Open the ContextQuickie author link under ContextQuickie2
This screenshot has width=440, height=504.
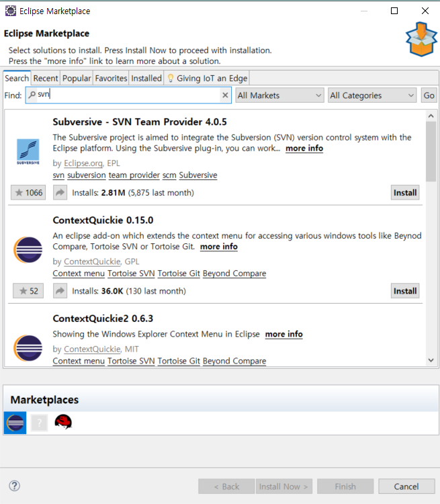pyautogui.click(x=92, y=349)
